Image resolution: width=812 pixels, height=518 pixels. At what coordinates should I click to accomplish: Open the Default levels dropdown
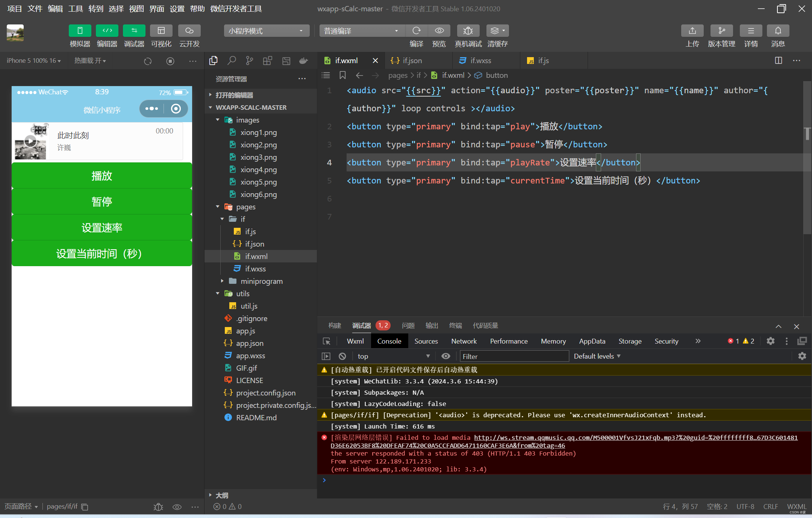(597, 356)
